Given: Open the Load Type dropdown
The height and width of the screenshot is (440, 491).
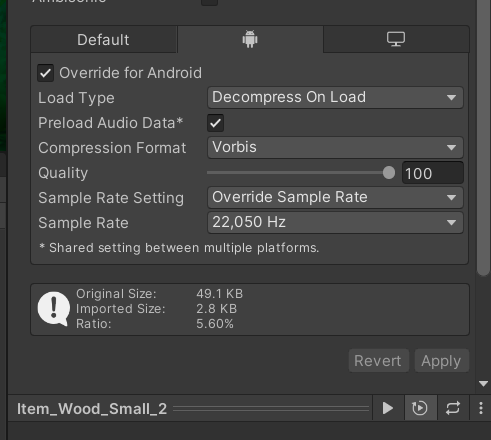Looking at the screenshot, I should [x=335, y=97].
